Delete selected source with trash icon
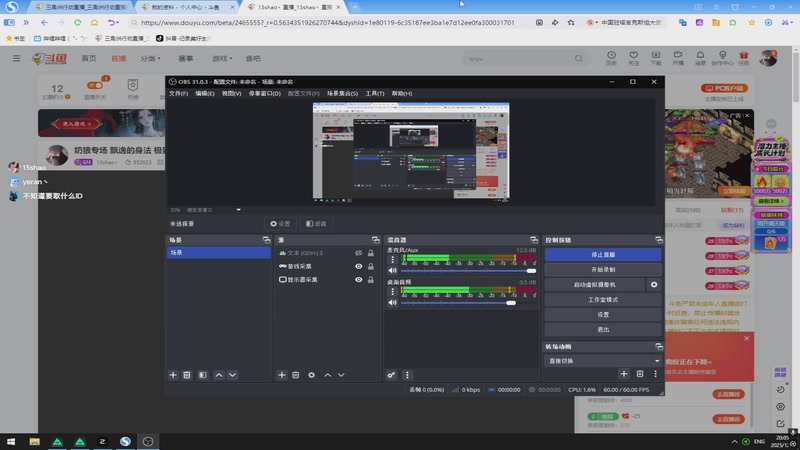The image size is (800, 450). (x=295, y=375)
